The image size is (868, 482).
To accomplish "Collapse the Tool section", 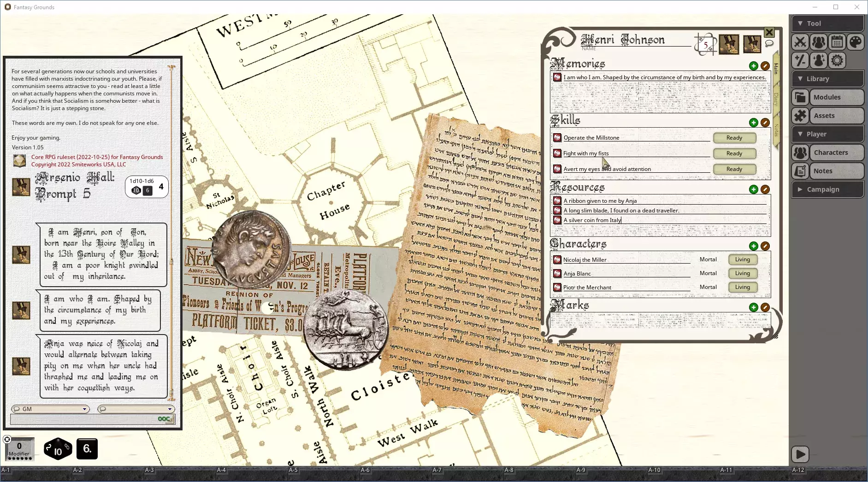I will click(x=827, y=24).
